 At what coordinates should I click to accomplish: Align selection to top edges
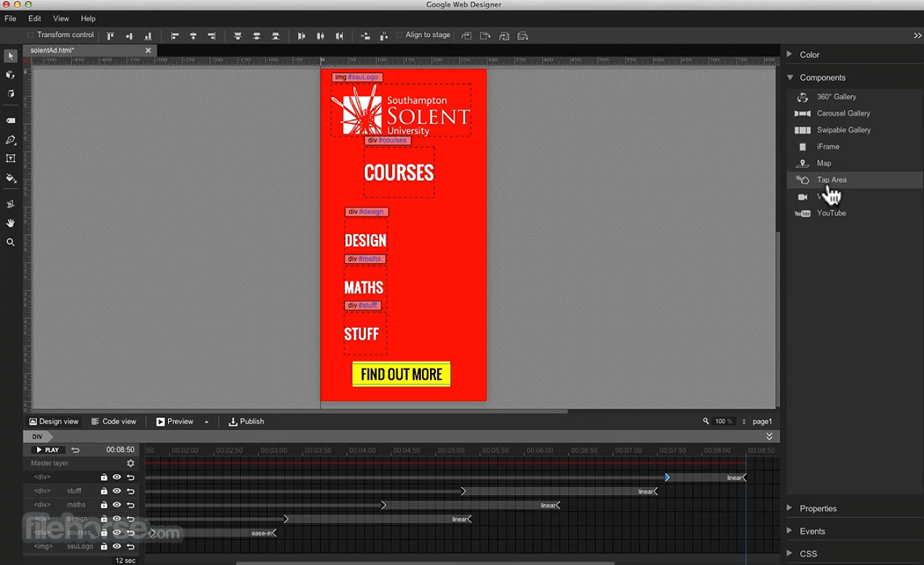click(111, 36)
